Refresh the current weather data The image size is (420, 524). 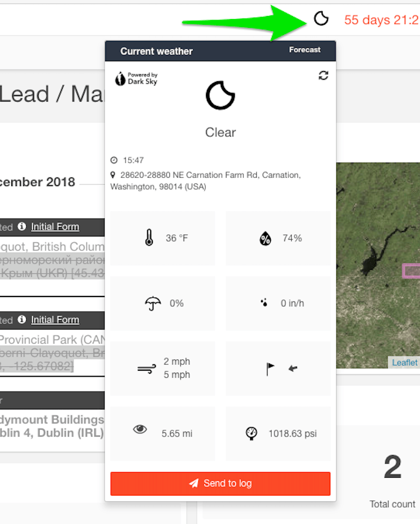pyautogui.click(x=323, y=75)
